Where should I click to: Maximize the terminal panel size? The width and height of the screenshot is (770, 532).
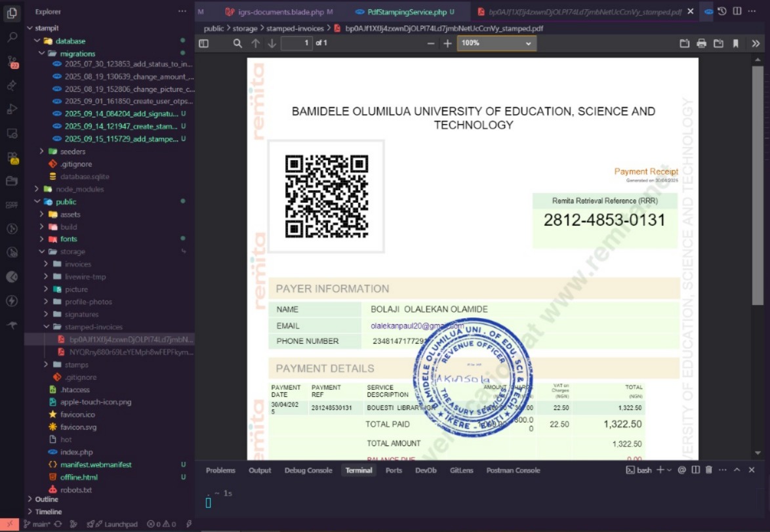pos(737,470)
